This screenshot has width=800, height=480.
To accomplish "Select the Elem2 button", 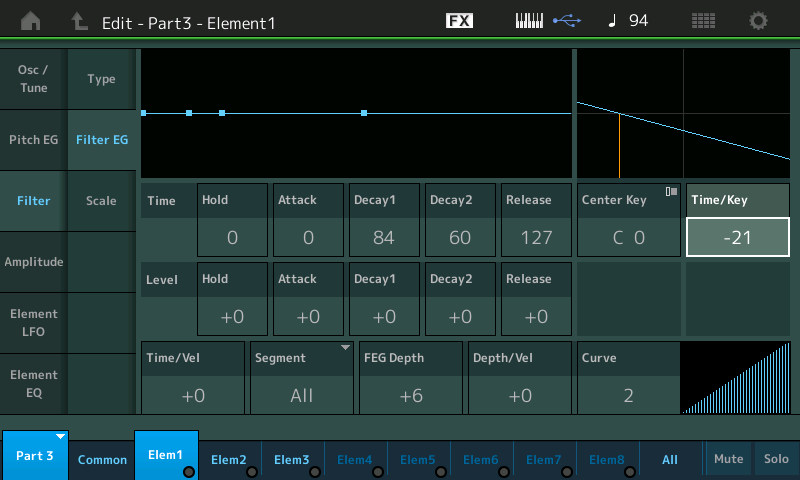I will tap(229, 459).
